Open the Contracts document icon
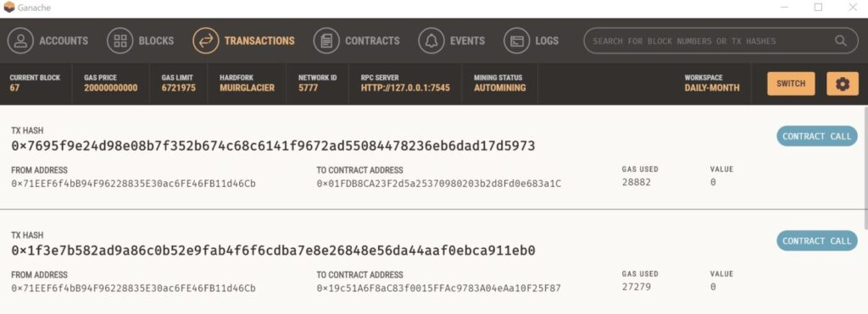The width and height of the screenshot is (868, 314). [x=326, y=41]
